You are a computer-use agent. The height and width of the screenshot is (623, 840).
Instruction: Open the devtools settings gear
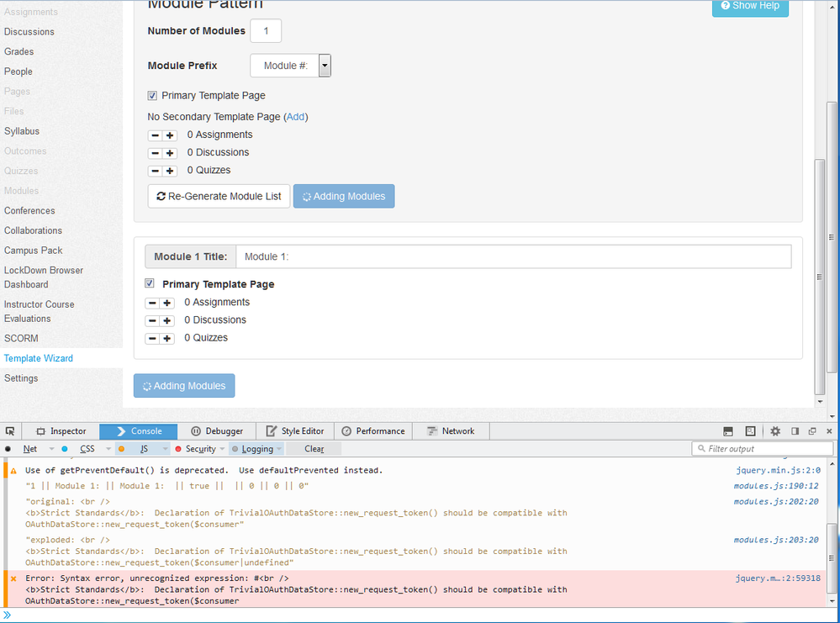point(775,431)
